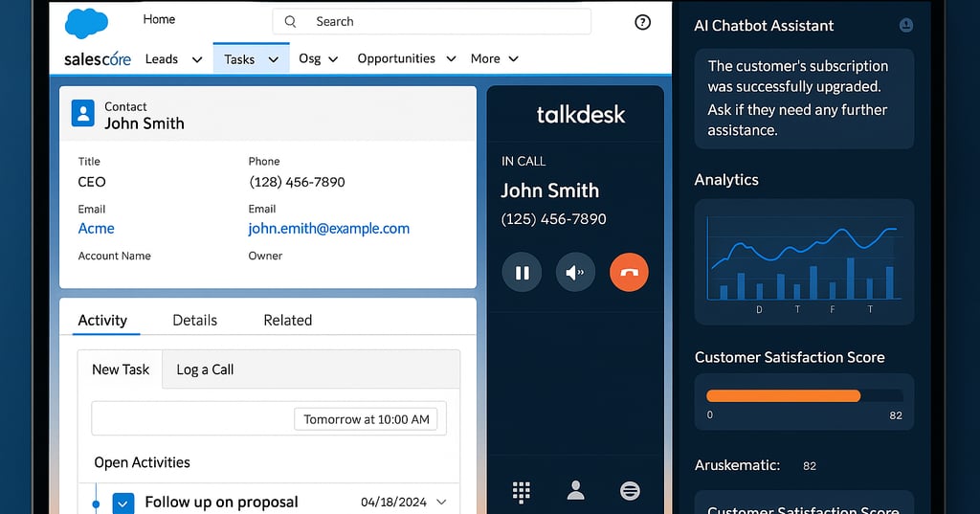Select the New Task tab
The image size is (980, 514).
[x=120, y=369]
